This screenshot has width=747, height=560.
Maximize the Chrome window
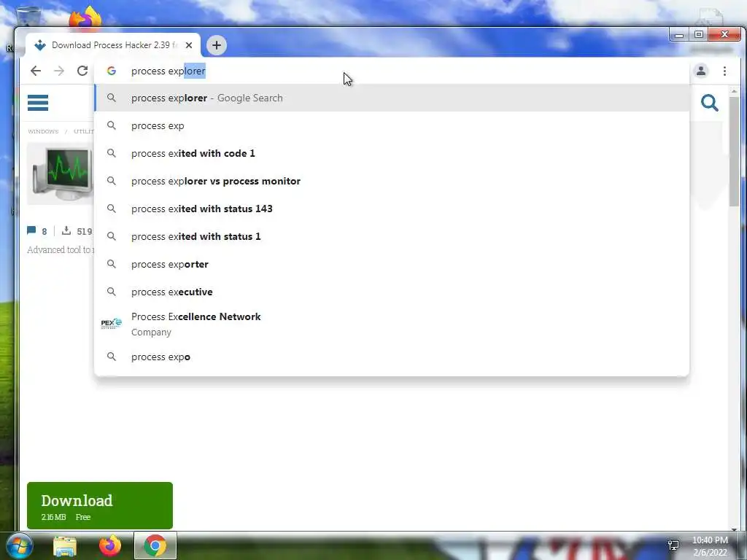(698, 35)
